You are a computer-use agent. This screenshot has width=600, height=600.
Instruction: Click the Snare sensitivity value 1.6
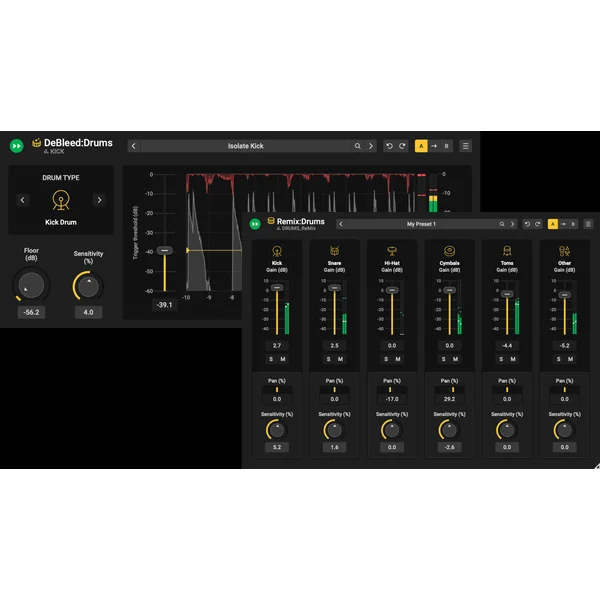coord(334,447)
